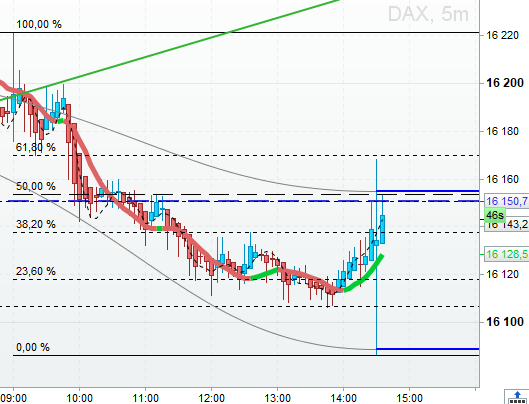The image size is (529, 404).
Task: Click the green 46s countdown badge
Action: pyautogui.click(x=495, y=215)
